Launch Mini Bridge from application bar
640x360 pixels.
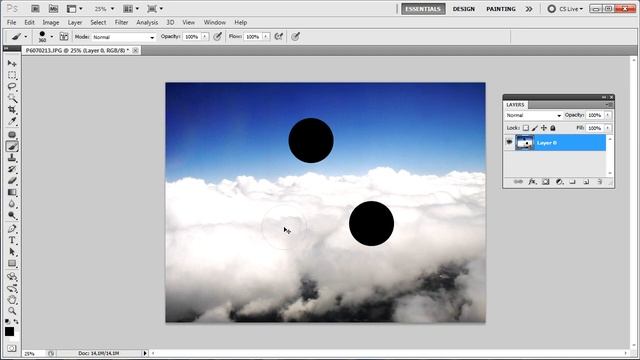pyautogui.click(x=53, y=9)
